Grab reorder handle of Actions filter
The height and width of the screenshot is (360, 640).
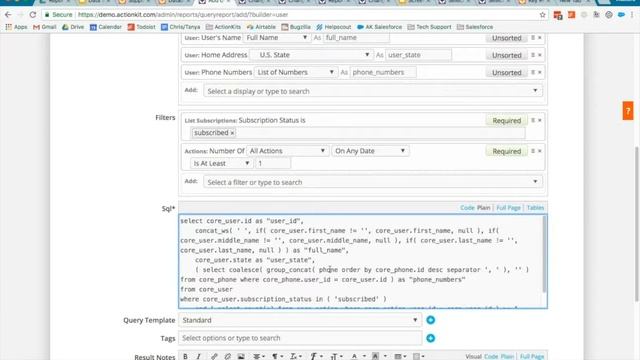(x=533, y=151)
